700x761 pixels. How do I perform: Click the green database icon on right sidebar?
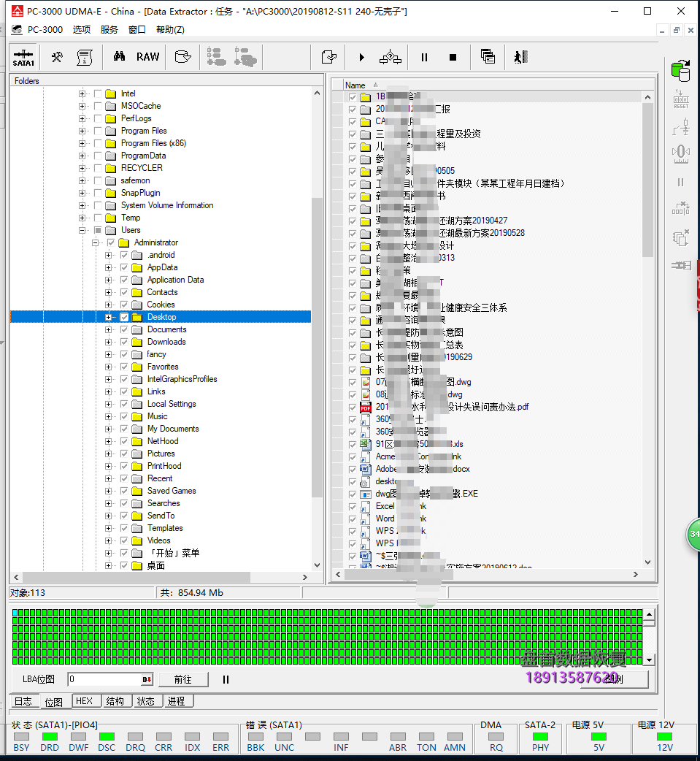pyautogui.click(x=680, y=70)
